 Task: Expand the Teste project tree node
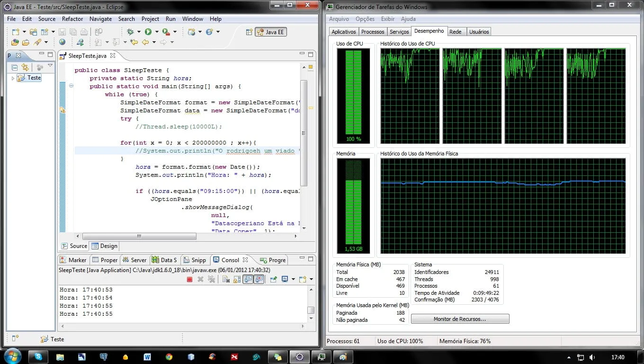[x=13, y=78]
